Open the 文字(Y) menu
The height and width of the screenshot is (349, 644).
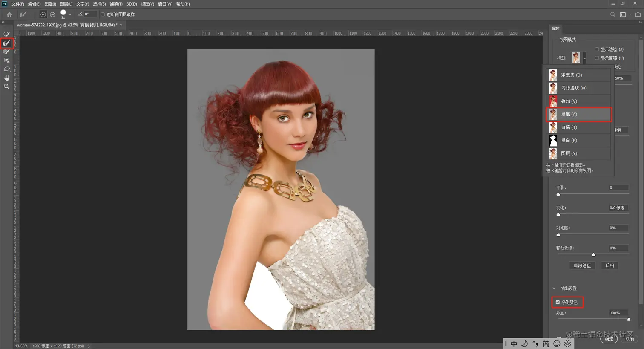83,4
